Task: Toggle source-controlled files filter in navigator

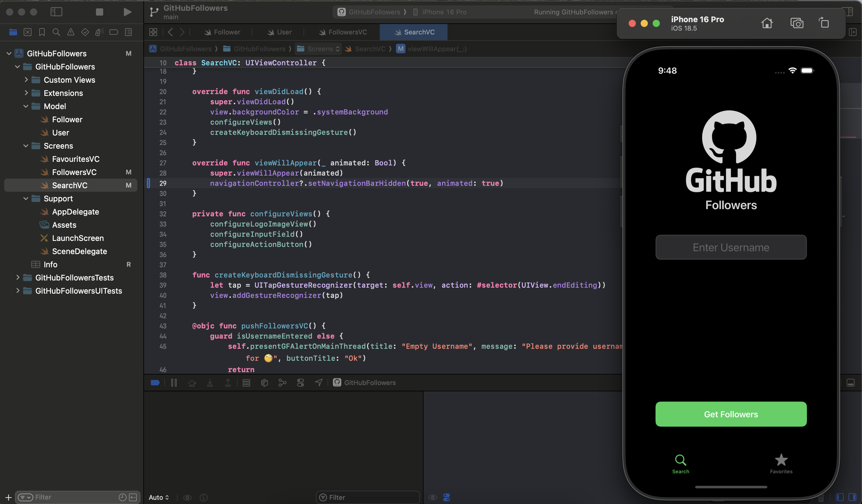Action: (133, 497)
